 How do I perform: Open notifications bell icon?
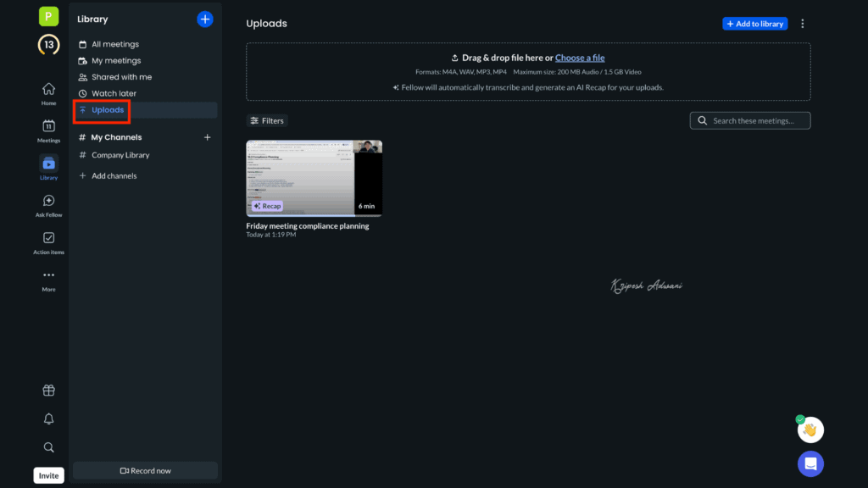pyautogui.click(x=48, y=419)
